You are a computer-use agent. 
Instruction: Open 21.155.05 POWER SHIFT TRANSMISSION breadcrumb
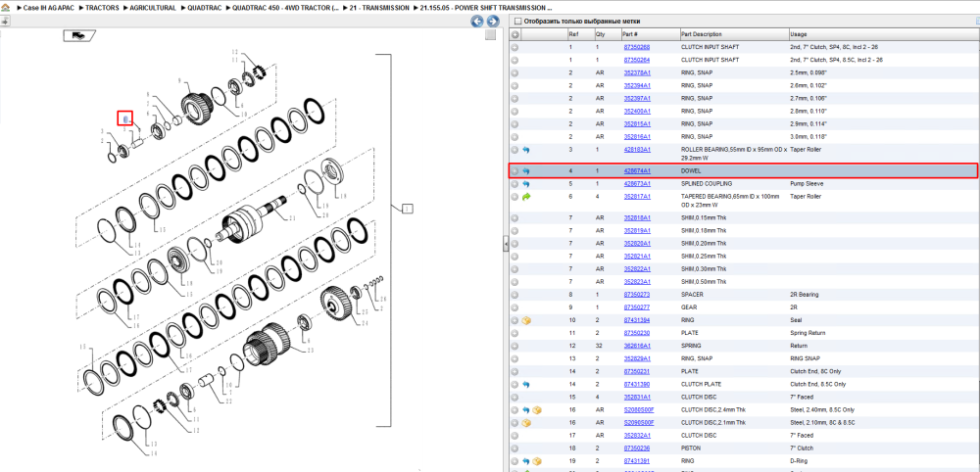click(x=486, y=8)
